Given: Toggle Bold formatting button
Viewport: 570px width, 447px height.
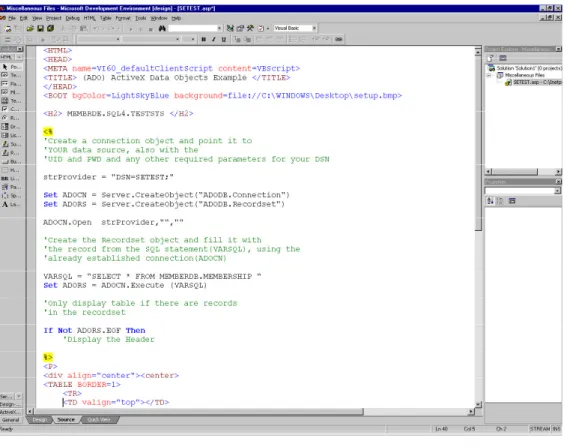Looking at the screenshot, I should click(204, 39).
